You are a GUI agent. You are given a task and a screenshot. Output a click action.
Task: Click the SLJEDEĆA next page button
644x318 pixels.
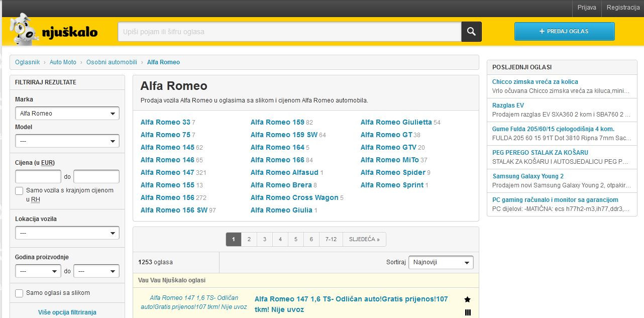pos(365,239)
